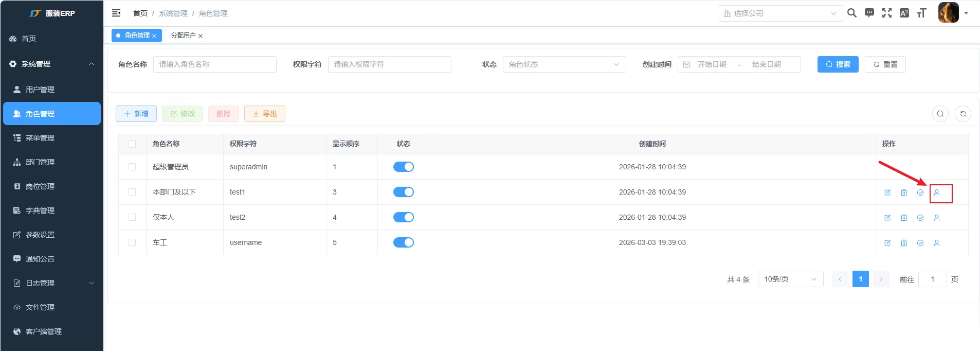Check the checkbox for 本部门及以下 row
Screen dimensions: 980x351
click(x=132, y=192)
